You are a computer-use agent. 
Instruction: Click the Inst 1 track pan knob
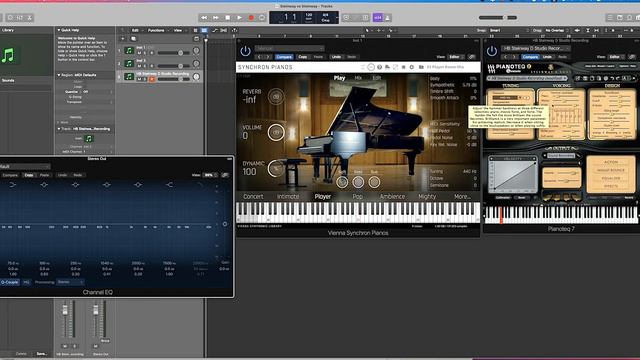[x=196, y=51]
